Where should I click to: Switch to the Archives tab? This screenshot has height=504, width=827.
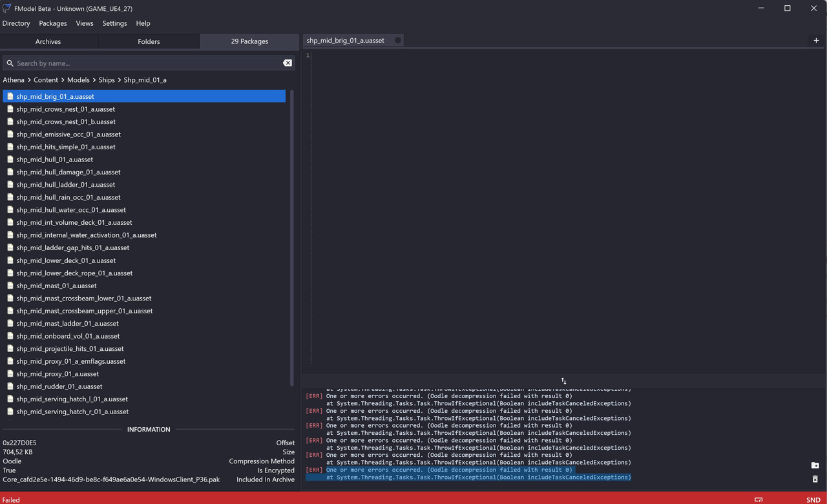click(48, 41)
